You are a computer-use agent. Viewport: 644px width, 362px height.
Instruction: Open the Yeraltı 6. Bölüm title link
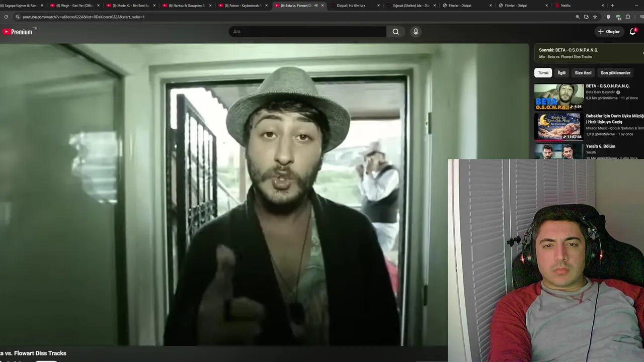tap(601, 146)
